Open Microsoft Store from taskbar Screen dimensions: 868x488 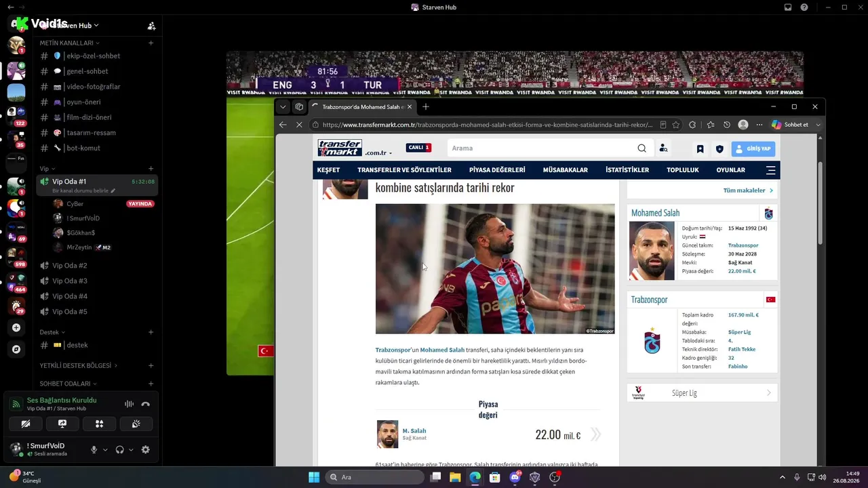(495, 477)
